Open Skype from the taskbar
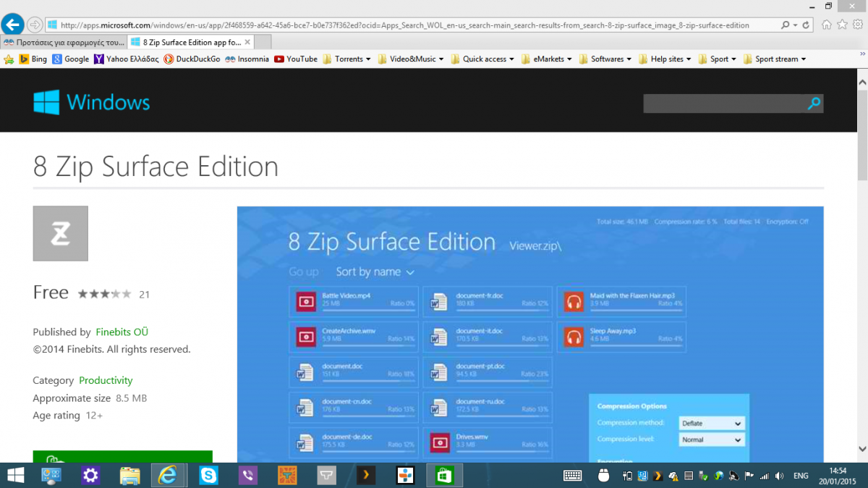Viewport: 868px width, 488px height. (x=209, y=476)
